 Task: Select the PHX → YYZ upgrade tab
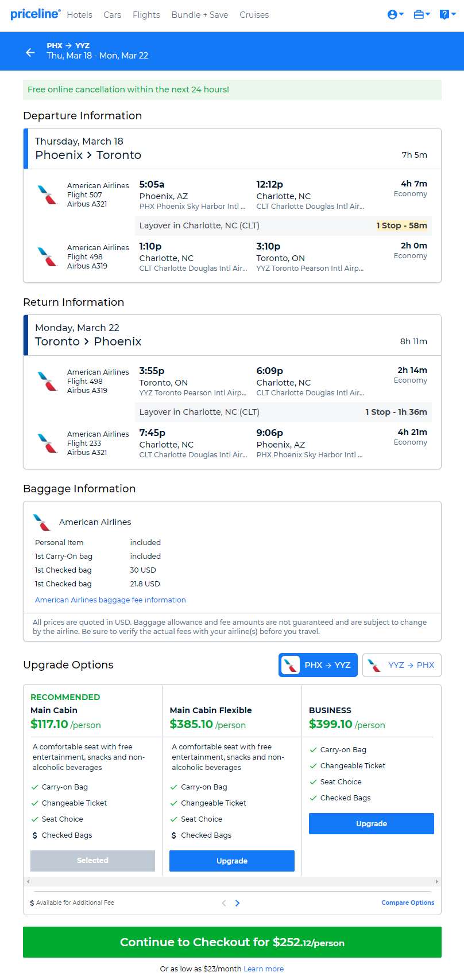(x=318, y=665)
